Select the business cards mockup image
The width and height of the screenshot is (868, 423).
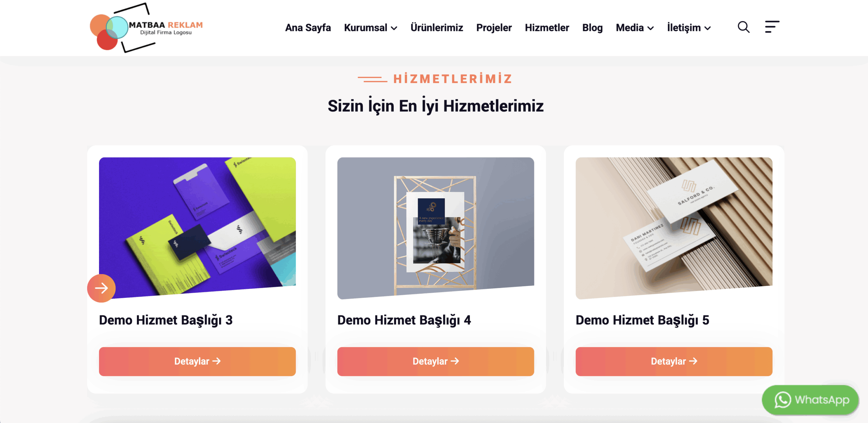pos(674,228)
